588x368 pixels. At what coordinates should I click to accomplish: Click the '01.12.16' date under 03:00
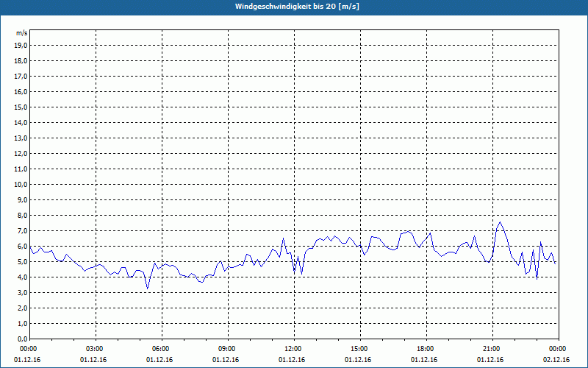click(x=93, y=360)
